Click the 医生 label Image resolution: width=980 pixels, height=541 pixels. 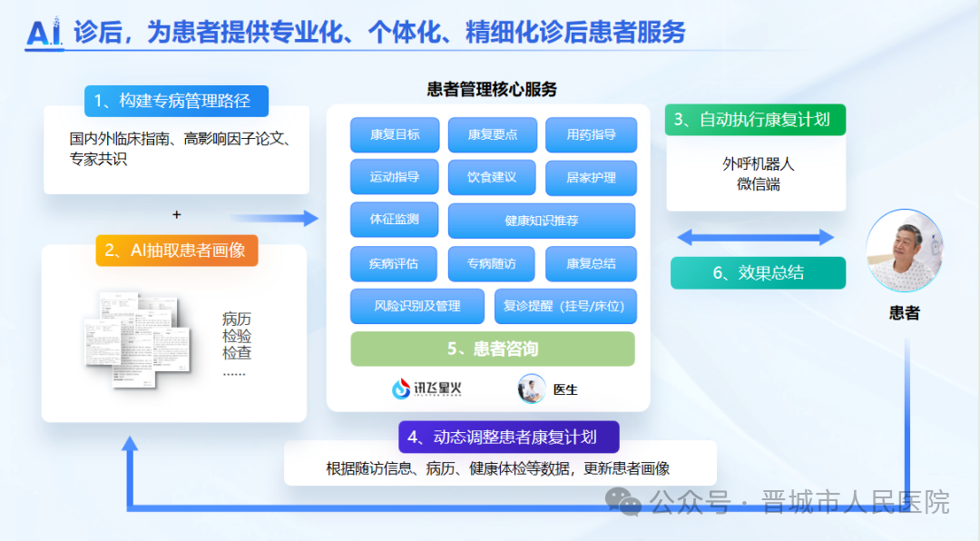(x=565, y=389)
